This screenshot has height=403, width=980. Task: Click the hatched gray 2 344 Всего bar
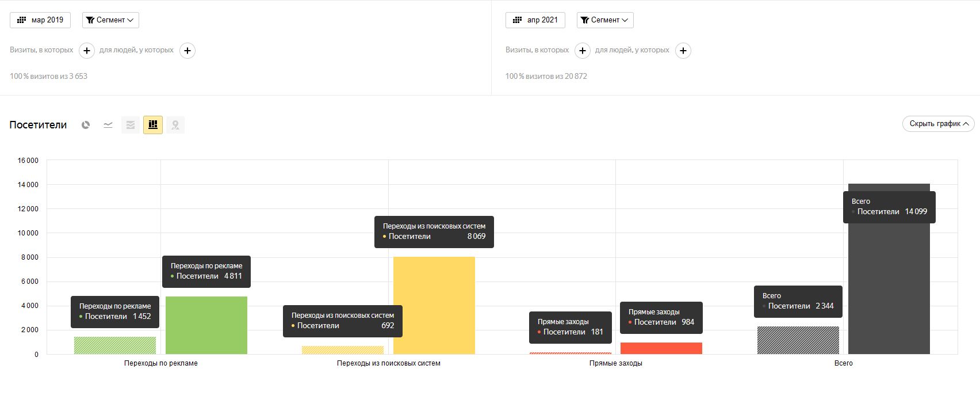tap(798, 340)
